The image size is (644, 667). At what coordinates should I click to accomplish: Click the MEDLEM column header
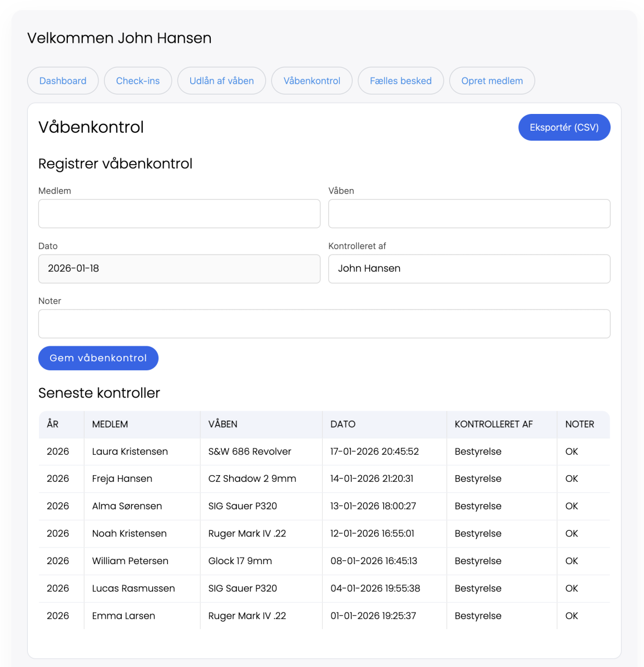pyautogui.click(x=110, y=425)
